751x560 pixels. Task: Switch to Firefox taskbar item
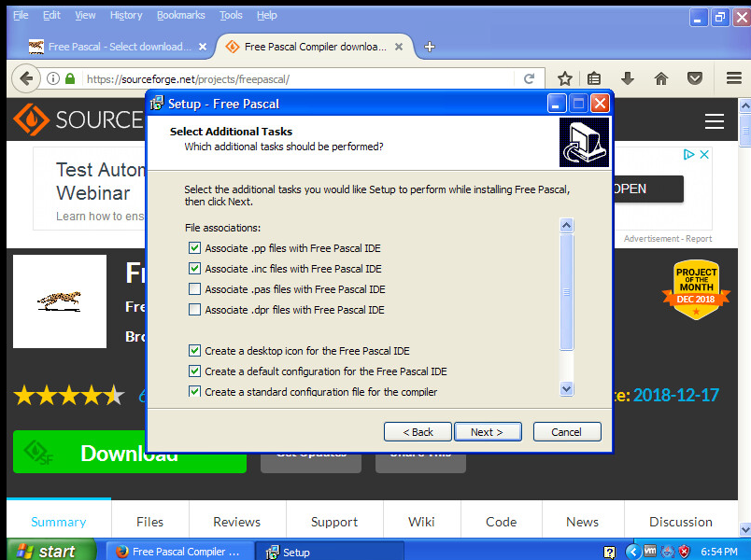179,552
